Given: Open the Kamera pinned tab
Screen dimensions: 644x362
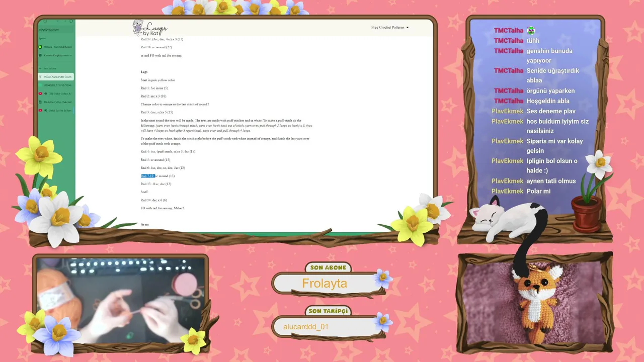Looking at the screenshot, I should coord(56,55).
